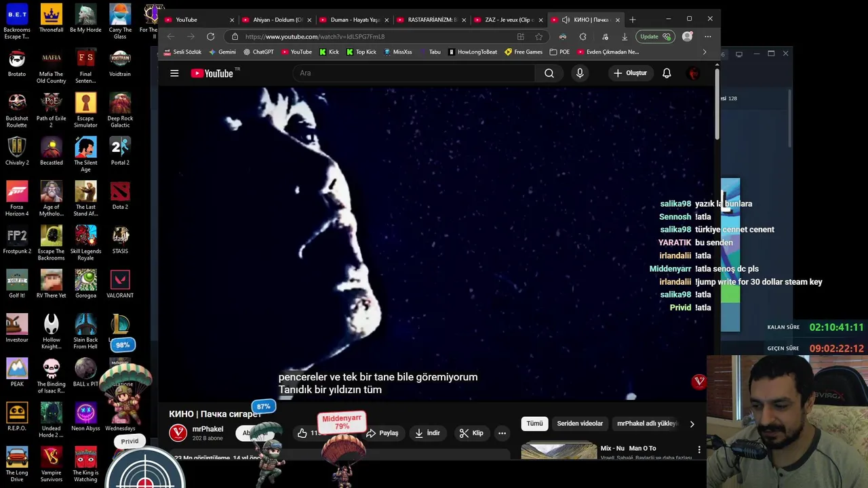Mute the КИНО tab via speaker icon
This screenshot has width=868, height=488.
(566, 20)
